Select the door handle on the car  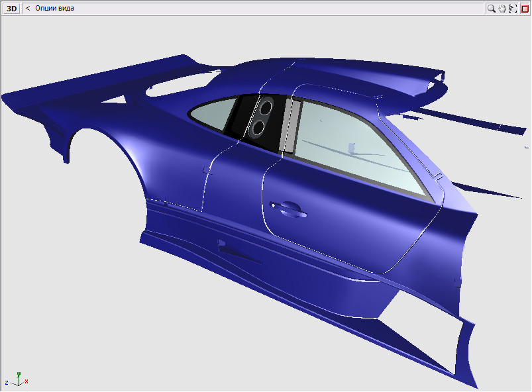click(289, 208)
